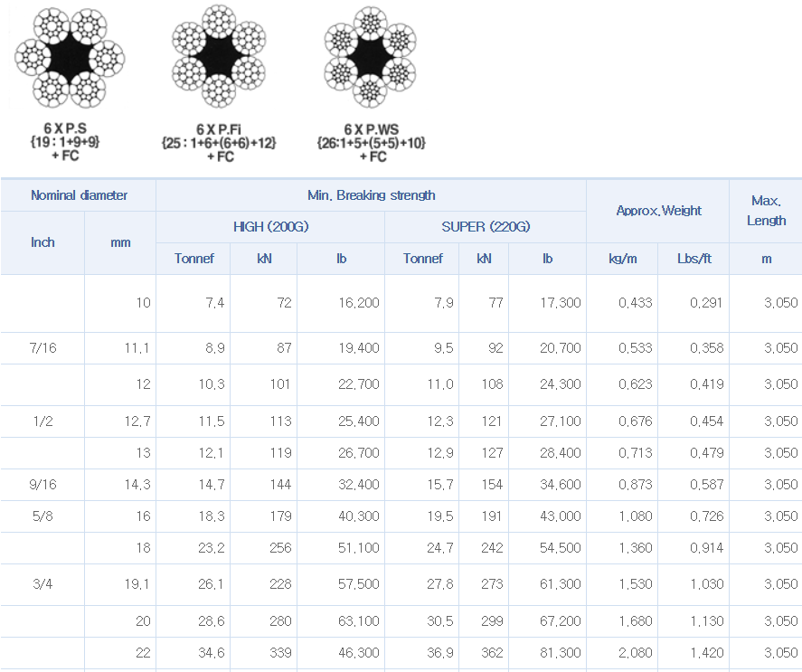Click the '27.8' Tonnef value
This screenshot has width=802, height=672.
coord(439,584)
